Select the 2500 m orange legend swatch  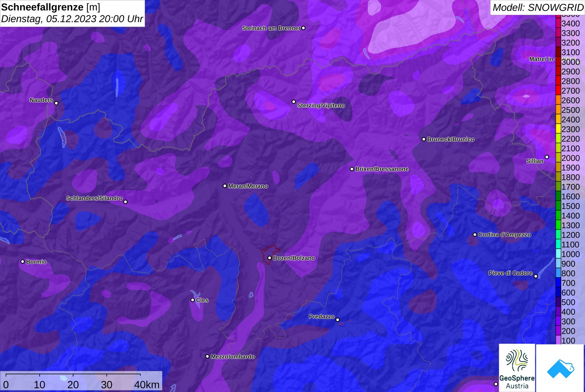(x=558, y=110)
